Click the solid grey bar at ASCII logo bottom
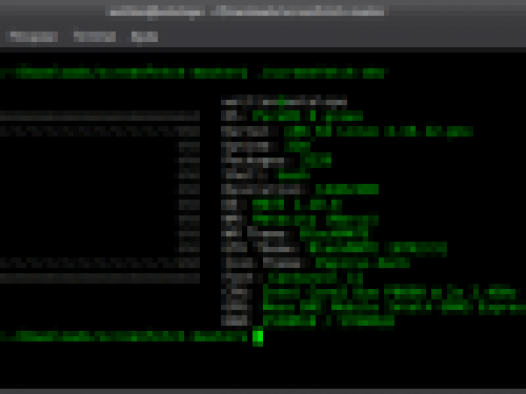 100,278
